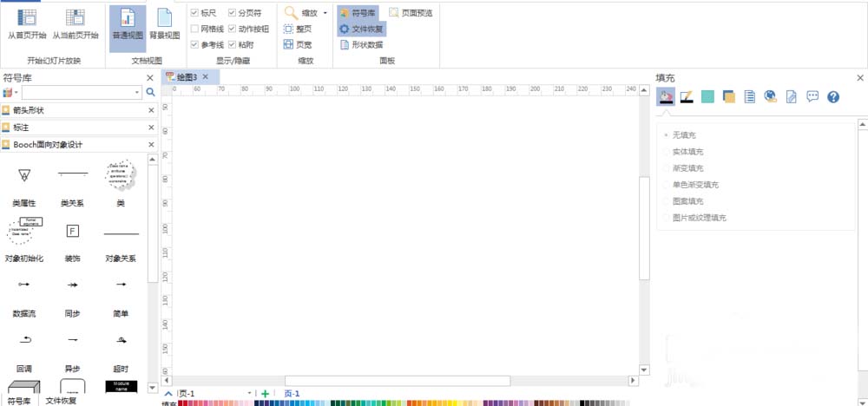The image size is (868, 406).
Task: Open the Comment bubble icon in the panel
Action: pyautogui.click(x=812, y=97)
